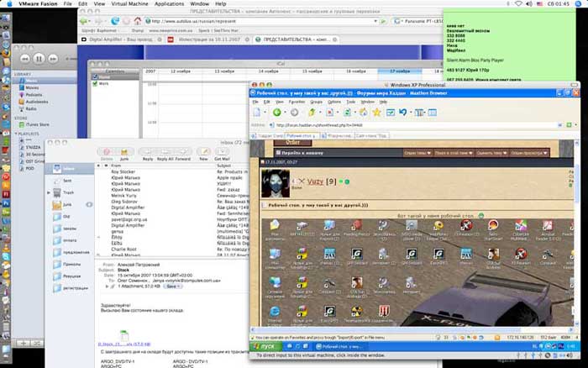Open Podcasts in the iTunes sidebar

tap(34, 95)
